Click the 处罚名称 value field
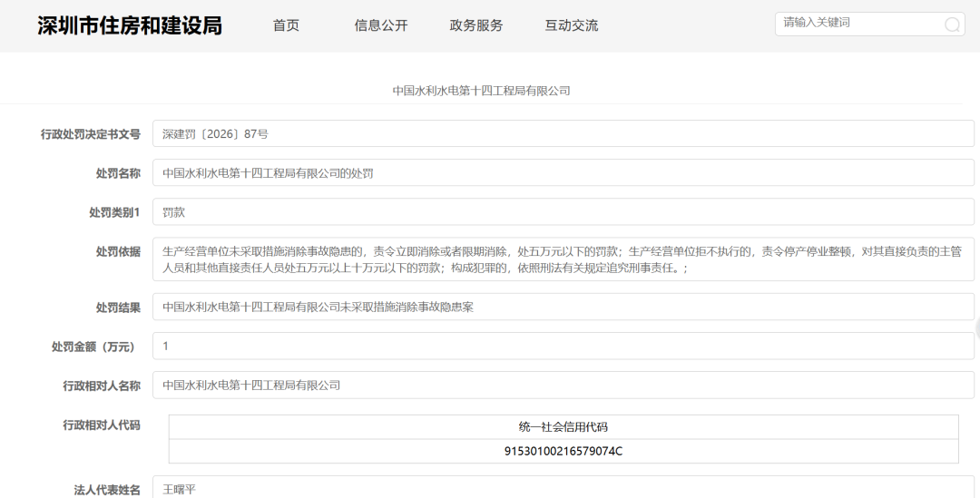The image size is (980, 498). coord(563,172)
